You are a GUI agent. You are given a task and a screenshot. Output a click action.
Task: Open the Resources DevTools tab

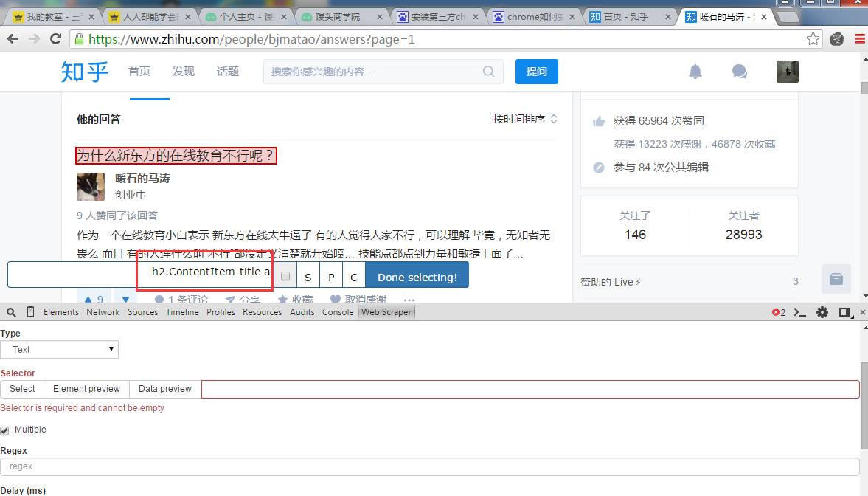263,312
